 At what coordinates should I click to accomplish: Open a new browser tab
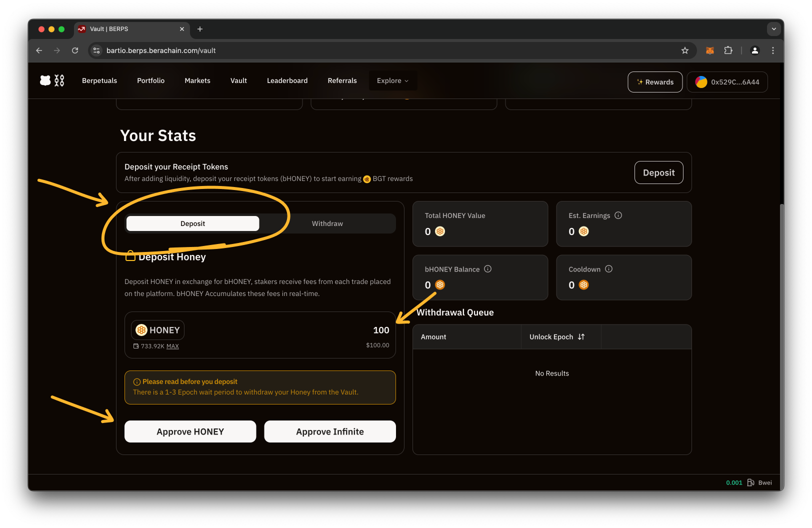click(200, 29)
